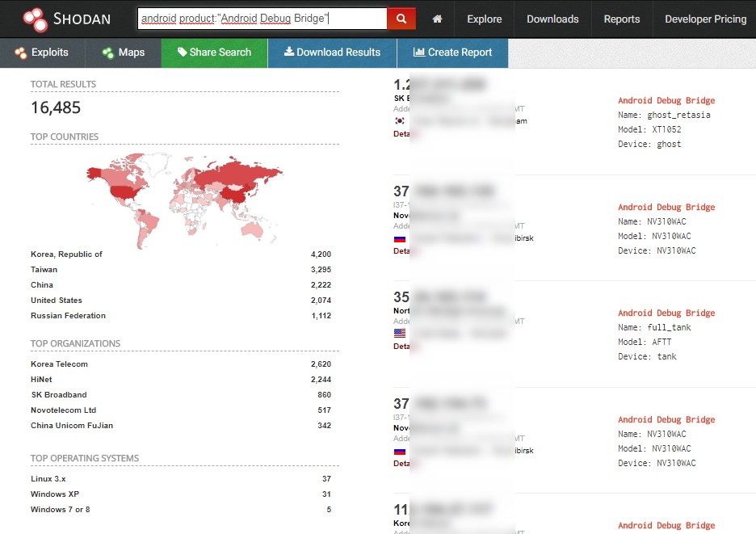Filter by Windows 7 or 8

(x=61, y=510)
